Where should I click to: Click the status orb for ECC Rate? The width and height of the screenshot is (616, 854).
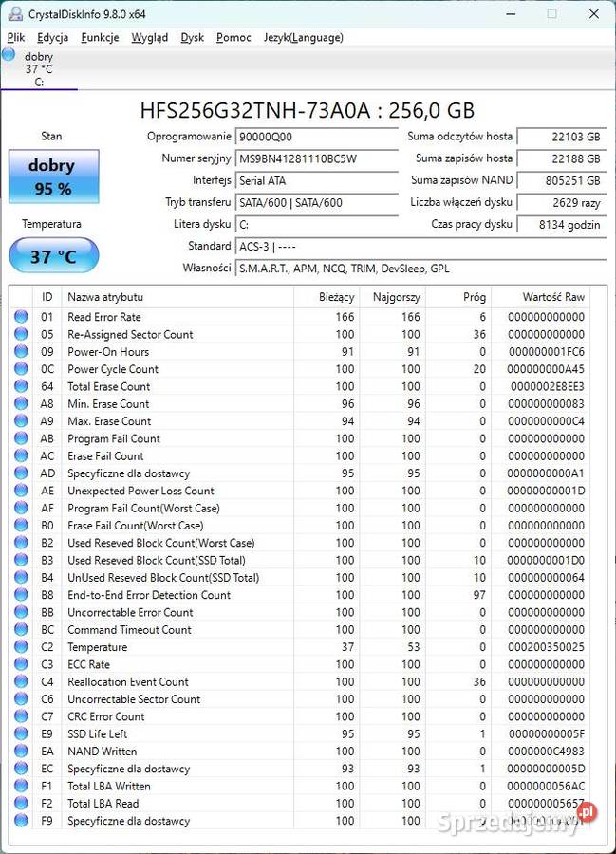coord(21,664)
